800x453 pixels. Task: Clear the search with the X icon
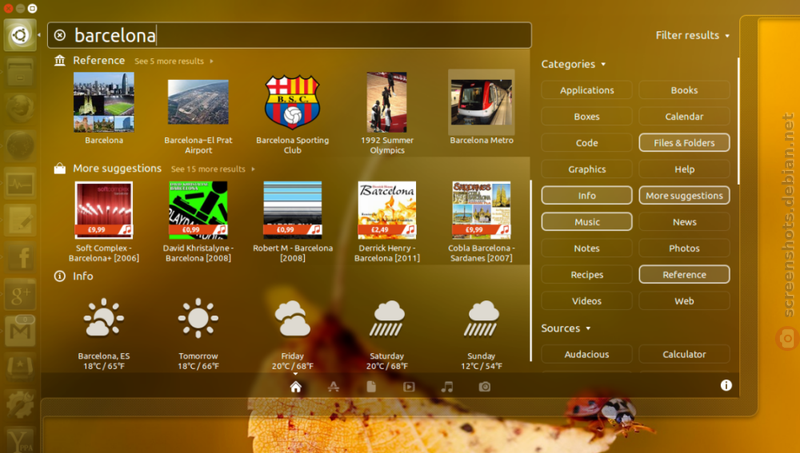60,35
